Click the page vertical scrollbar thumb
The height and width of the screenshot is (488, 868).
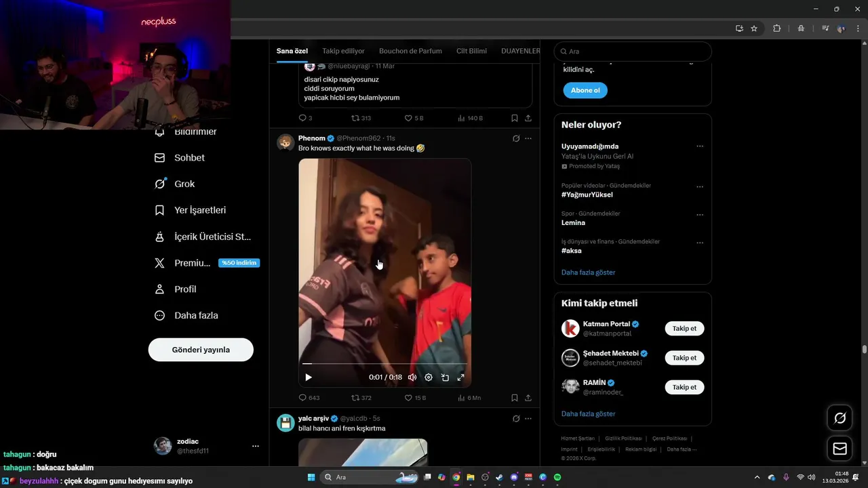[x=864, y=349]
